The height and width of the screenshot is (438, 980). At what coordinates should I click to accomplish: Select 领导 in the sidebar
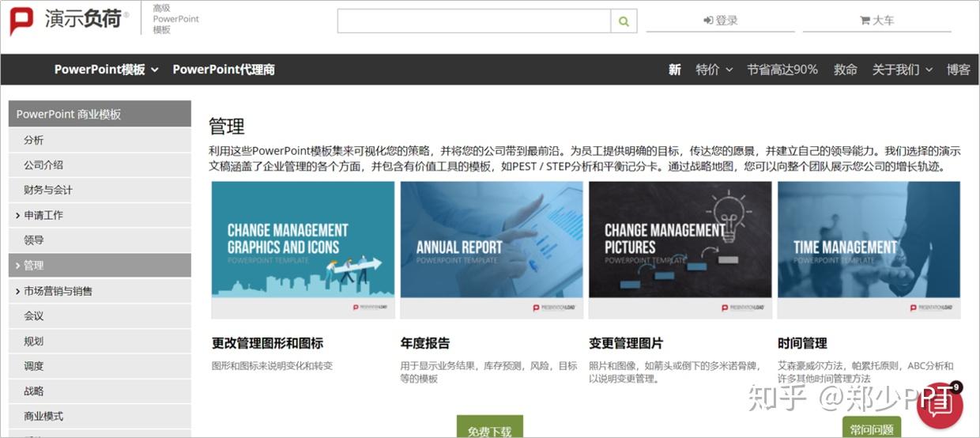100,240
